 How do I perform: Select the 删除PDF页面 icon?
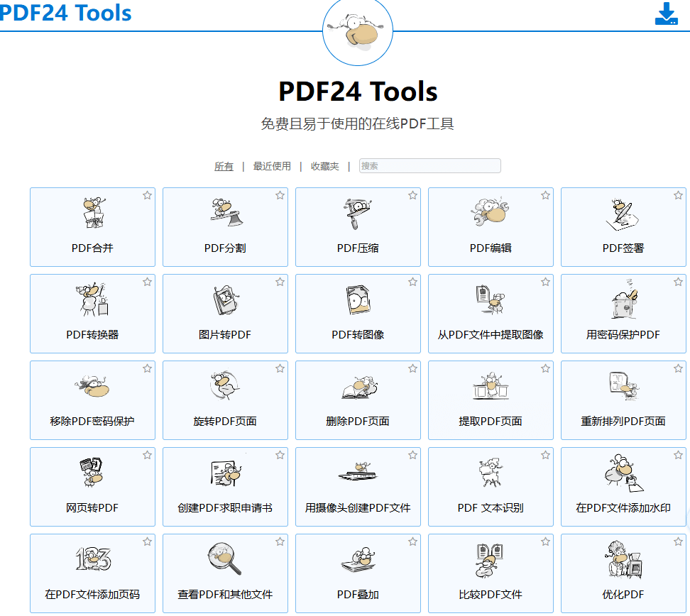point(359,387)
